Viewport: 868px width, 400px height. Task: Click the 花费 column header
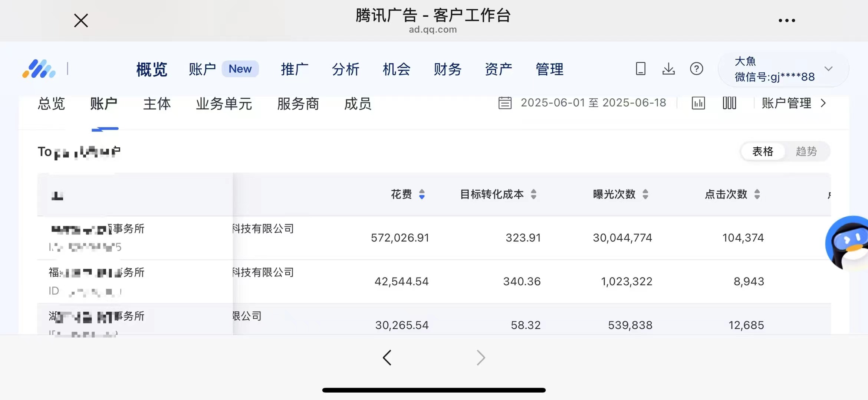pyautogui.click(x=401, y=194)
